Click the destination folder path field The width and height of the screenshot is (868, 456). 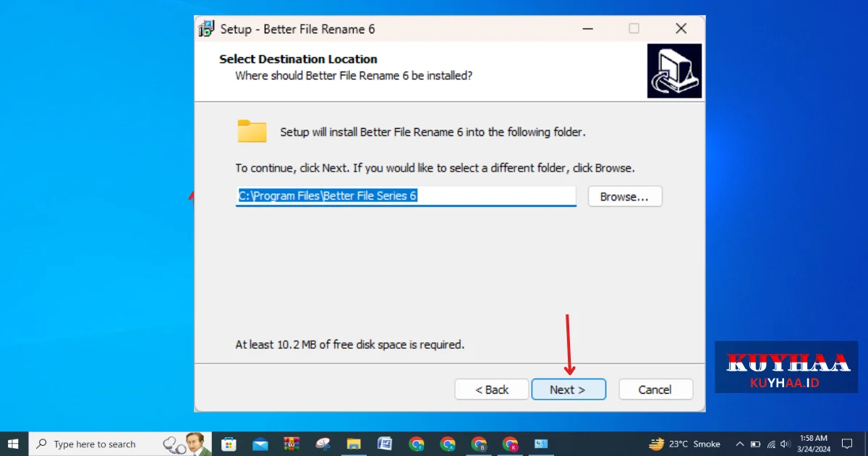coord(405,196)
